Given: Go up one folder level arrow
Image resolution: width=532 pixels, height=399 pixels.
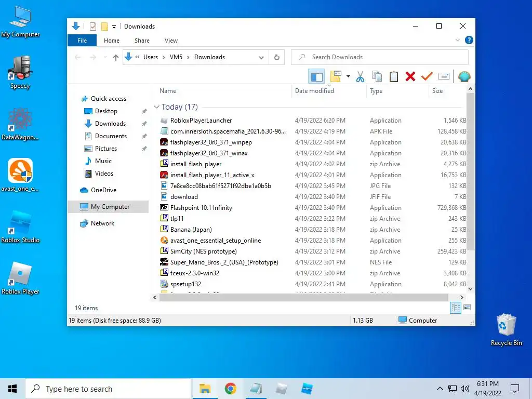Looking at the screenshot, I should (116, 57).
